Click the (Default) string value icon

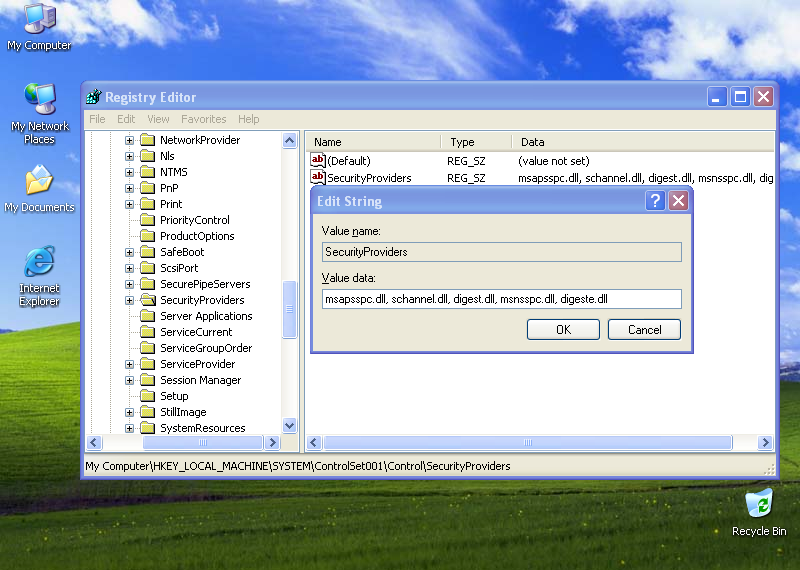click(318, 160)
